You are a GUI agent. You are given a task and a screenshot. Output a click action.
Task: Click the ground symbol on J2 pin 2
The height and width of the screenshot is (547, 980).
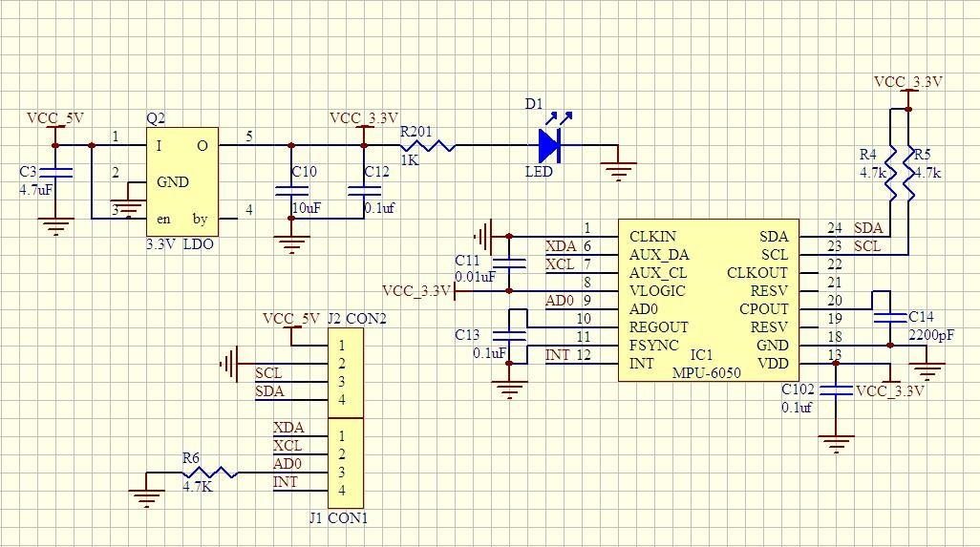228,364
